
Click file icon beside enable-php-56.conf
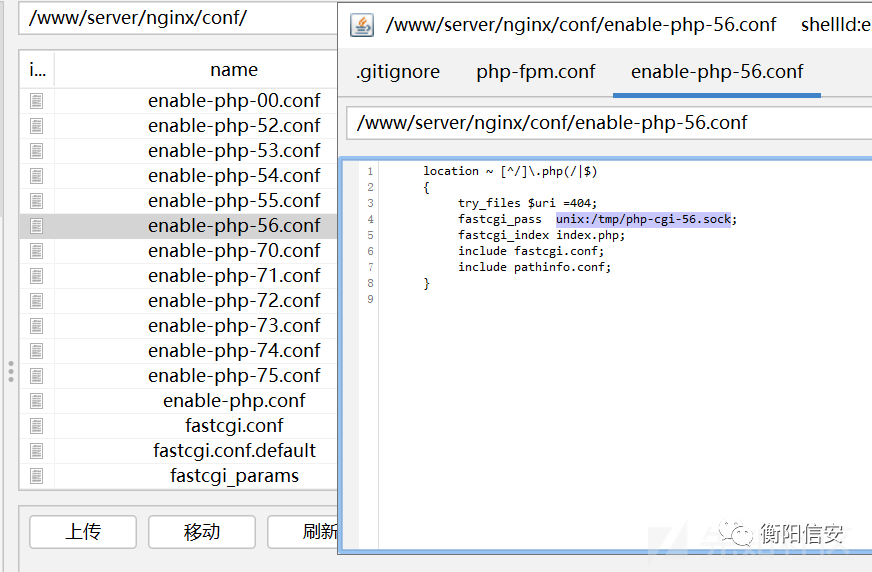click(x=36, y=226)
